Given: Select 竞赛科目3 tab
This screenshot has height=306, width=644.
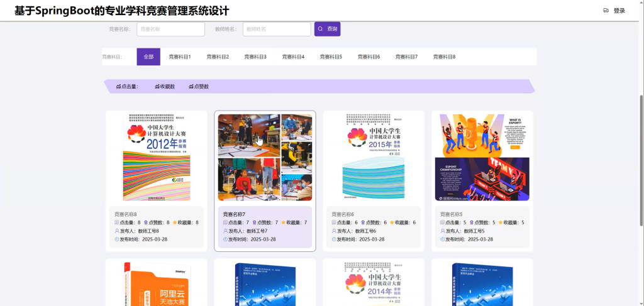Looking at the screenshot, I should click(255, 57).
